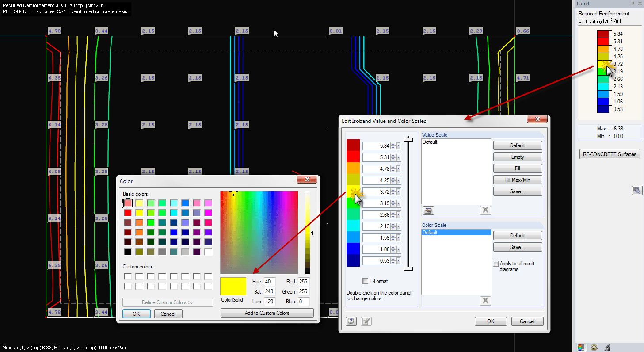The height and width of the screenshot is (352, 644).
Task: Enable the E-Format checkbox
Action: click(366, 281)
